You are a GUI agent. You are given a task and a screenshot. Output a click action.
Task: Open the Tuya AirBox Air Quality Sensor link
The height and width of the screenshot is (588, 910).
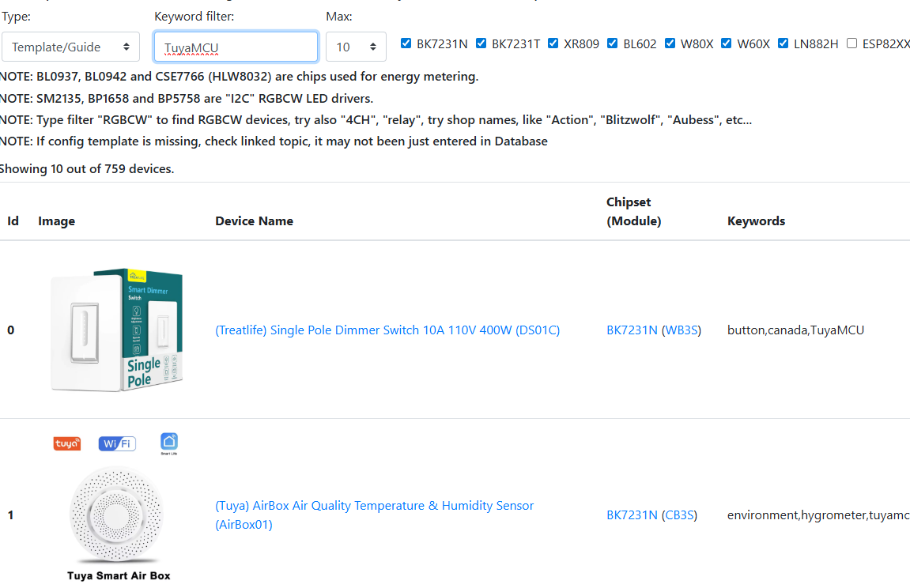(374, 515)
